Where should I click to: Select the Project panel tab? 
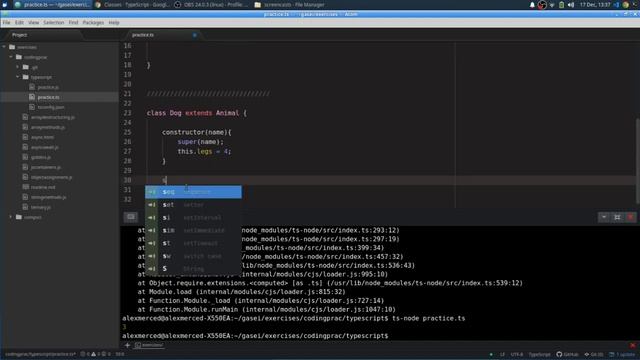point(20,35)
